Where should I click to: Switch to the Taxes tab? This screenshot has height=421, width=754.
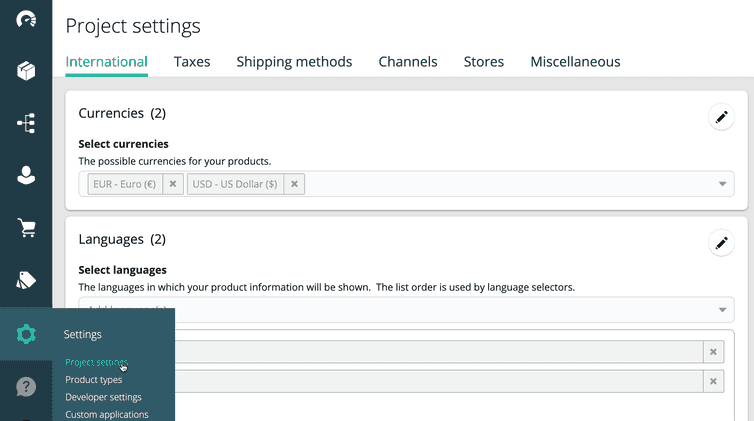(192, 62)
